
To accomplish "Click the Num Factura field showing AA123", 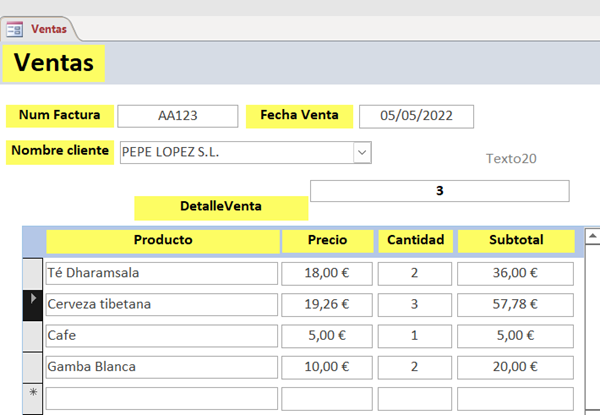I will pos(178,116).
